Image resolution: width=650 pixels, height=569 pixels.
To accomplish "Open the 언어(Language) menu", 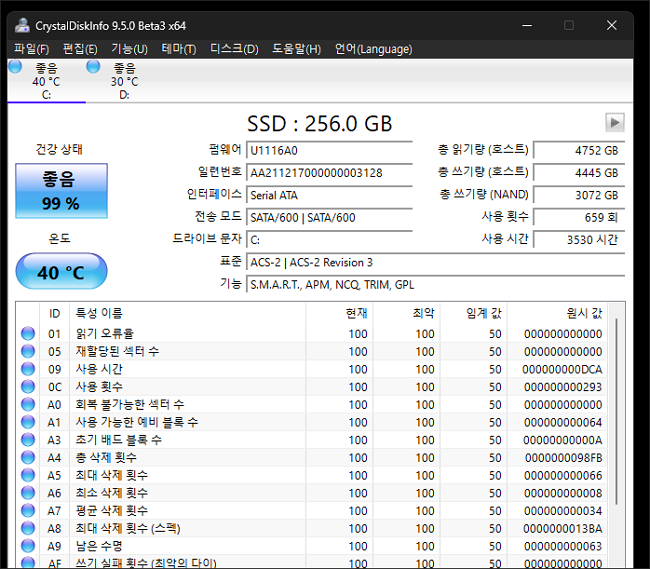I will click(374, 49).
